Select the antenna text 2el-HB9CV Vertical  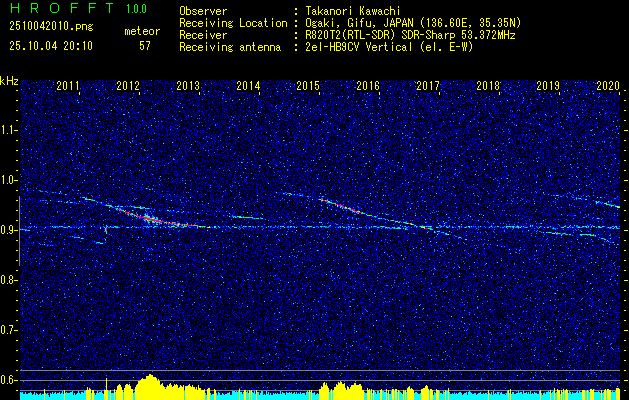(359, 47)
